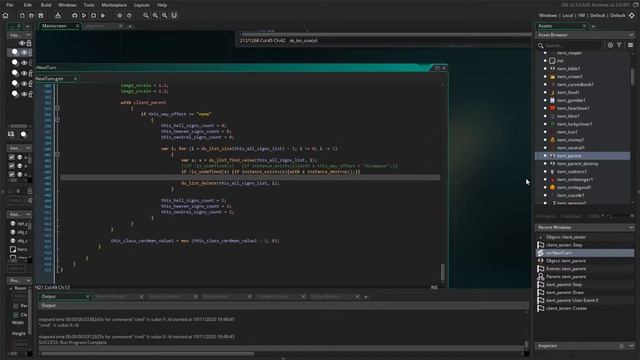Start the debugger with the Debug icon

[x=75, y=16]
